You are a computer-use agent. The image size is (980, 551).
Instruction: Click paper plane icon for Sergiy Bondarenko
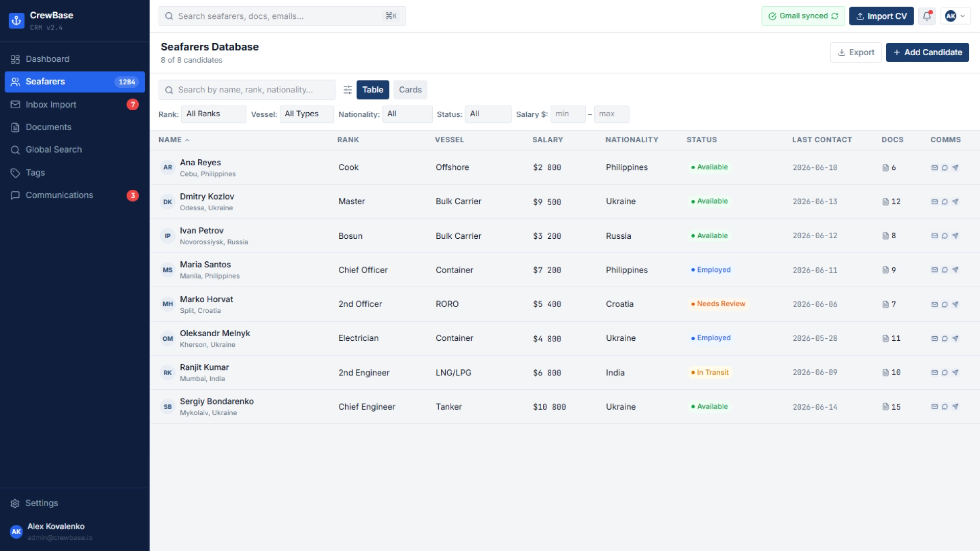tap(955, 407)
